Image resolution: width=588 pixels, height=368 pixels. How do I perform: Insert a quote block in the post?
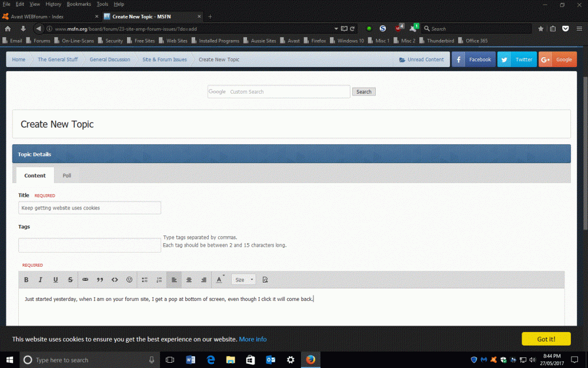[100, 280]
